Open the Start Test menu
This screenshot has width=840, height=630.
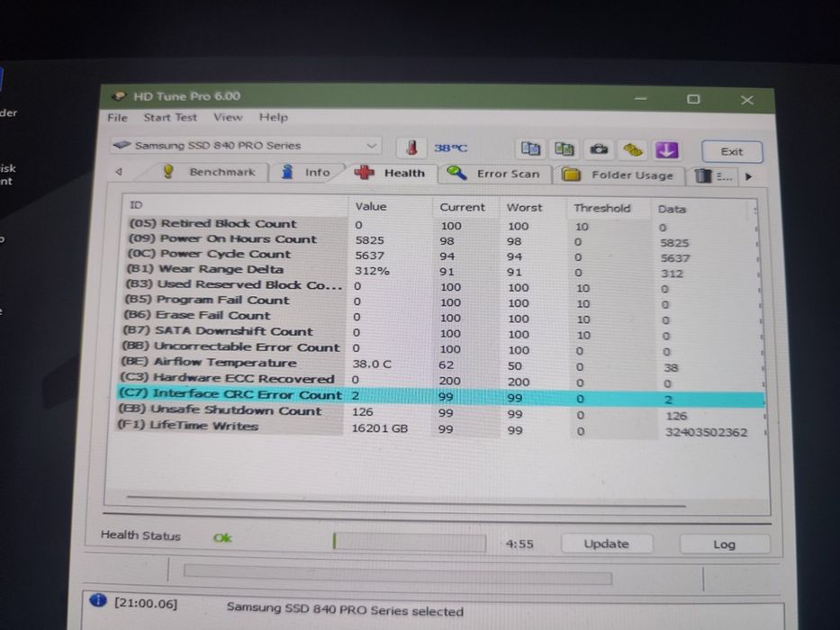tap(170, 117)
